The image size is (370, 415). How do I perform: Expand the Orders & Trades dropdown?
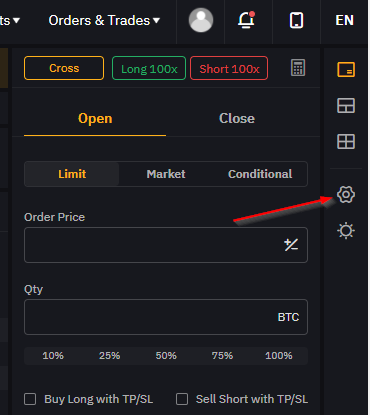click(104, 21)
